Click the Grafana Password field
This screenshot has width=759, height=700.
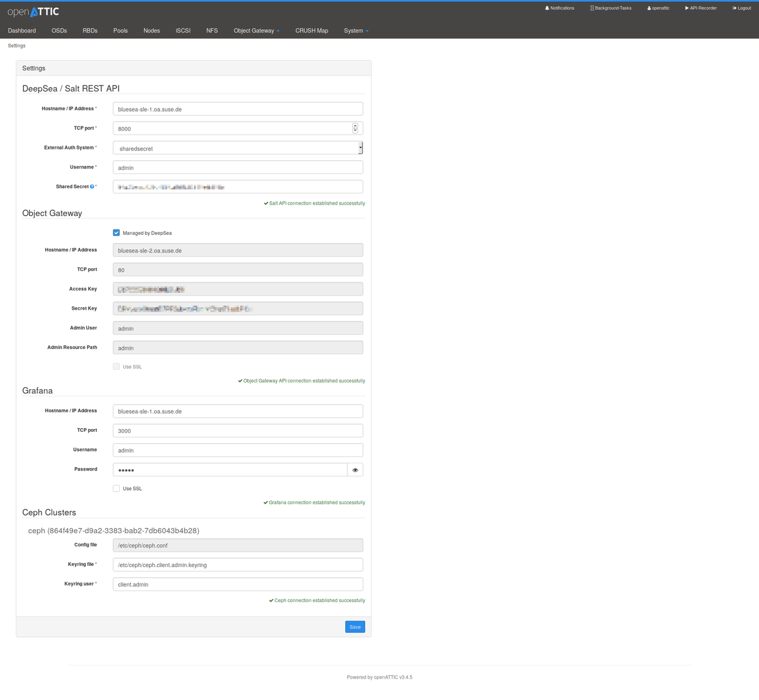(230, 470)
